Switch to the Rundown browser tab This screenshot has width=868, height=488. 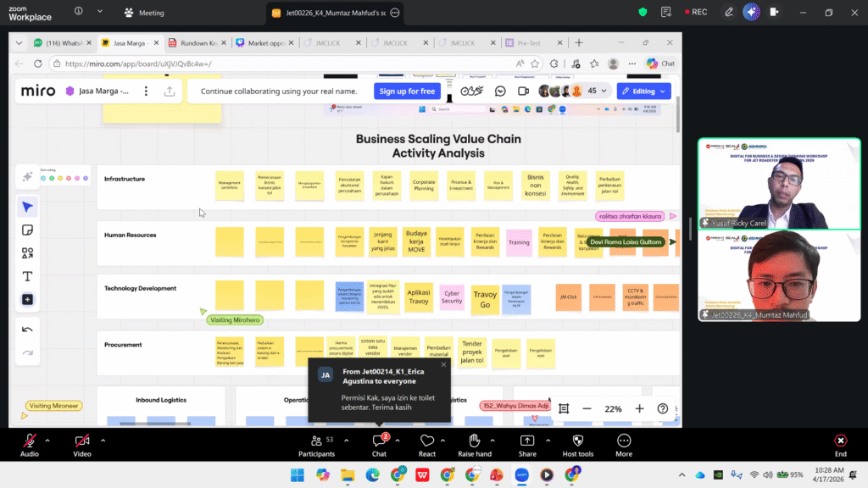pyautogui.click(x=198, y=42)
